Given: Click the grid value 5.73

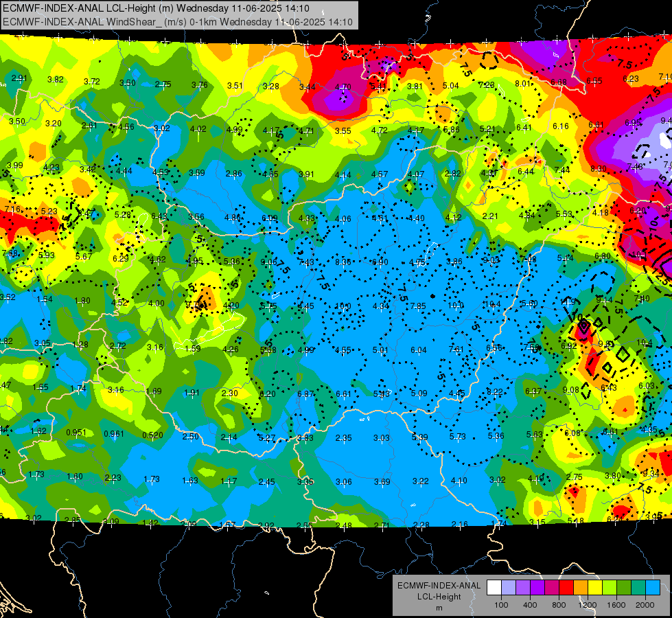Looking at the screenshot, I should [x=457, y=436].
